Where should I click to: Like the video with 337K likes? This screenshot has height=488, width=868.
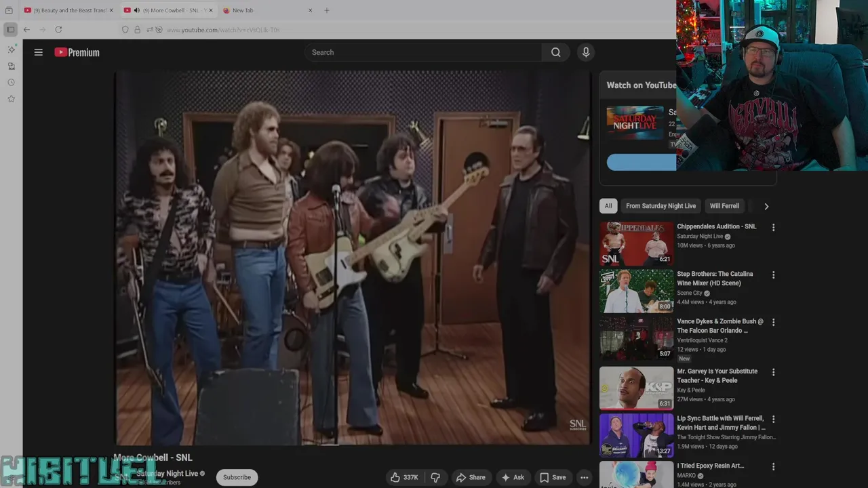click(404, 477)
